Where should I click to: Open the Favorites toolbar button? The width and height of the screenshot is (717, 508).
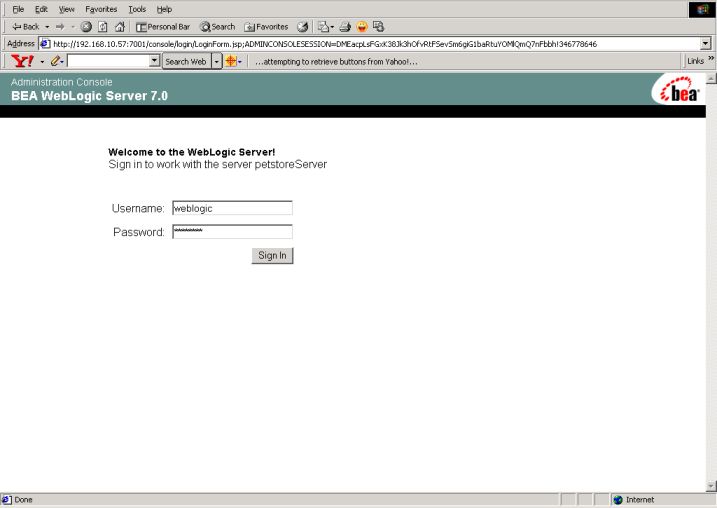[x=266, y=27]
